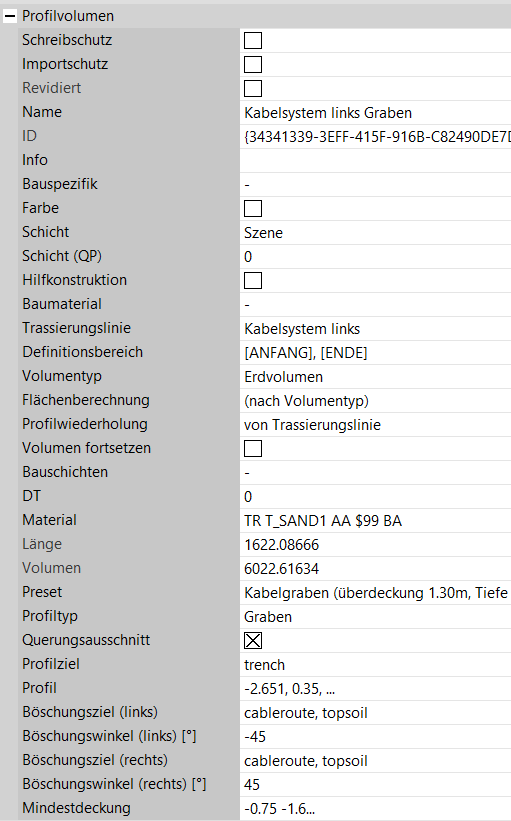Open the Farbe color swatch

253,208
